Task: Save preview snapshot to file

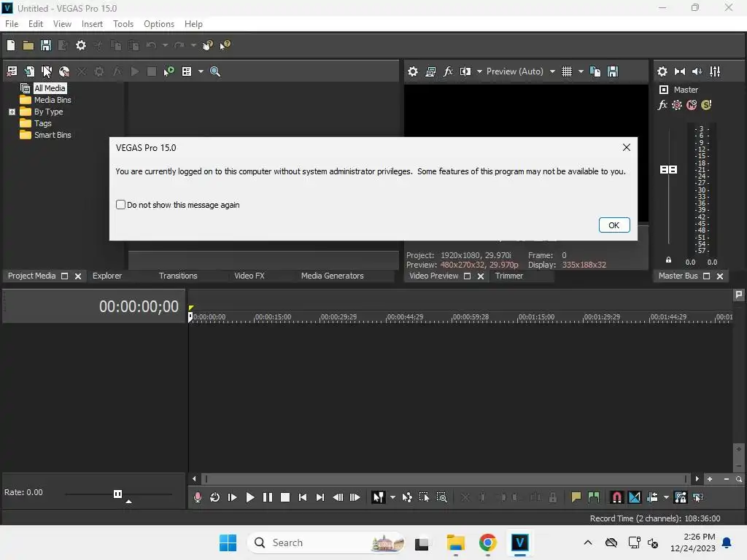Action: click(613, 71)
